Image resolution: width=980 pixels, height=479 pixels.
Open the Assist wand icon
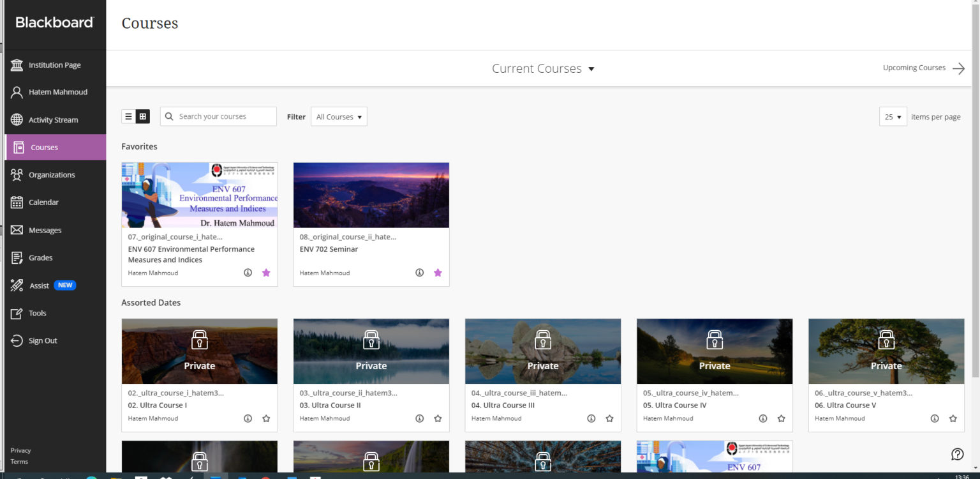17,285
